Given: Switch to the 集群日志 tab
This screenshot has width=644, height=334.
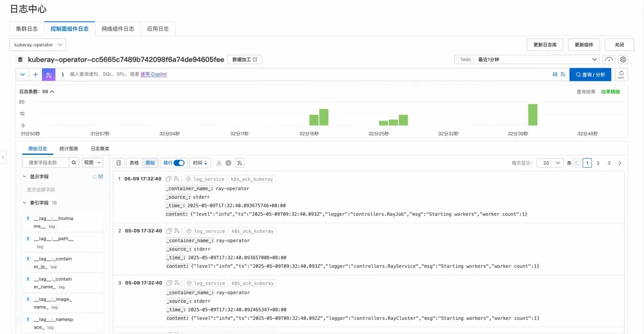Looking at the screenshot, I should (27, 28).
